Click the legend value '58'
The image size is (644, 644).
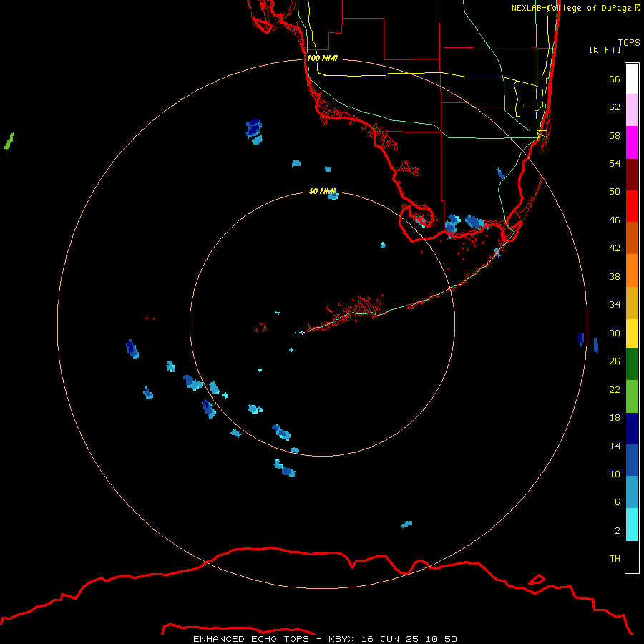pos(615,135)
